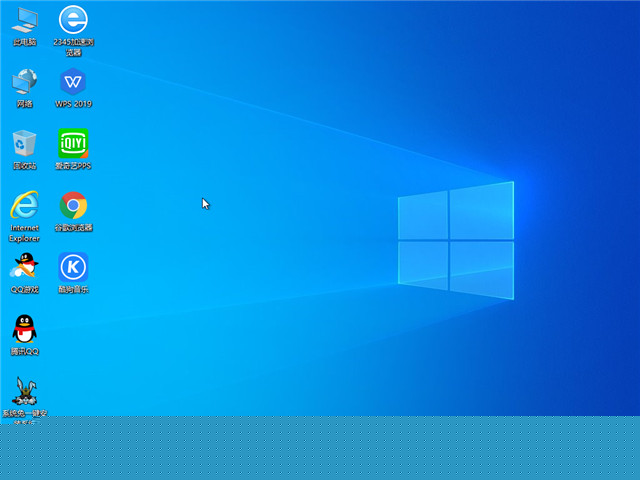Click the "WPS 2019" text label
This screenshot has width=640, height=480.
pyautogui.click(x=73, y=104)
